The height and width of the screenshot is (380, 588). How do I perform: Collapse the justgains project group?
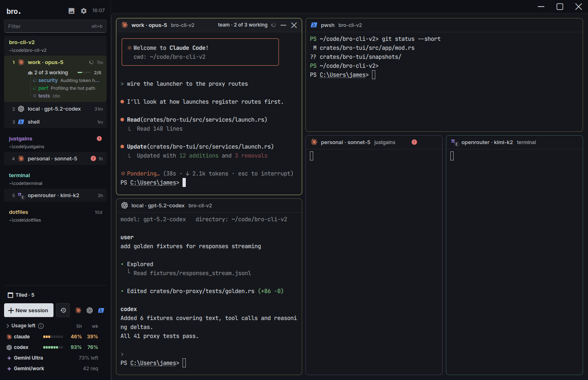coord(55,142)
